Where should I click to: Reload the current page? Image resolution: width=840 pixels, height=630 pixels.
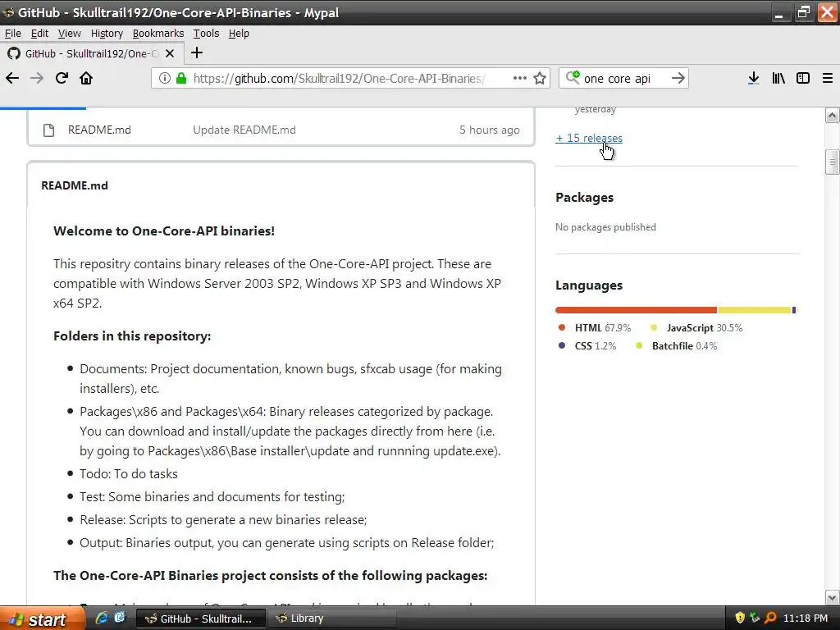click(62, 78)
